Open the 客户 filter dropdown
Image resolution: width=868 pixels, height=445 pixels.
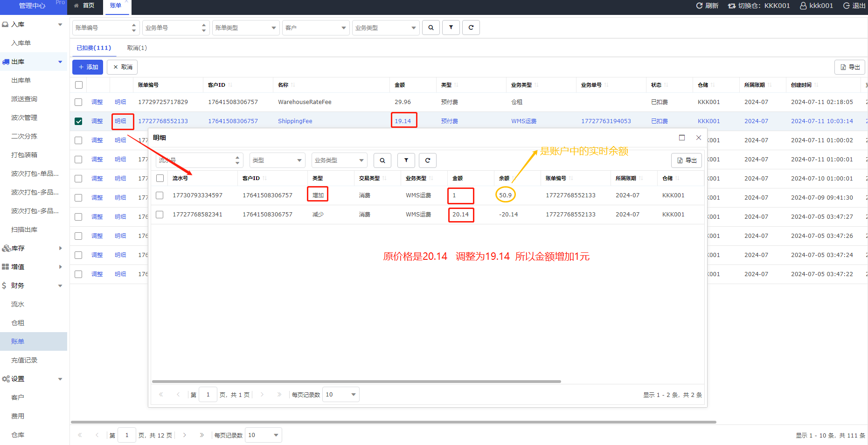point(316,28)
